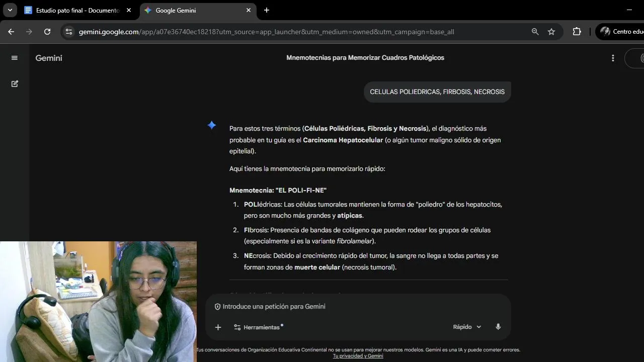Open the Centro edu profile button
Viewport: 644px width, 362px height.
(620, 32)
